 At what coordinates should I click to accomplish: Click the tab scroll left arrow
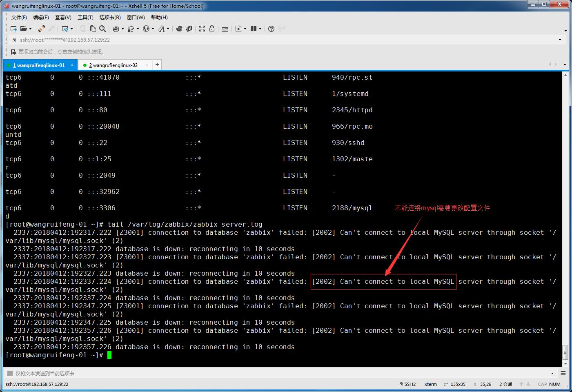pyautogui.click(x=550, y=64)
